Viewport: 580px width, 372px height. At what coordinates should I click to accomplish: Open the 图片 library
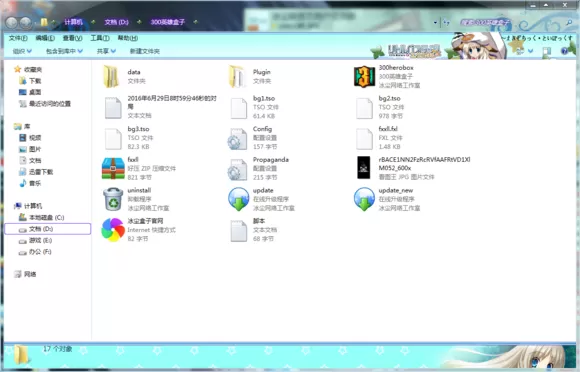coord(31,149)
